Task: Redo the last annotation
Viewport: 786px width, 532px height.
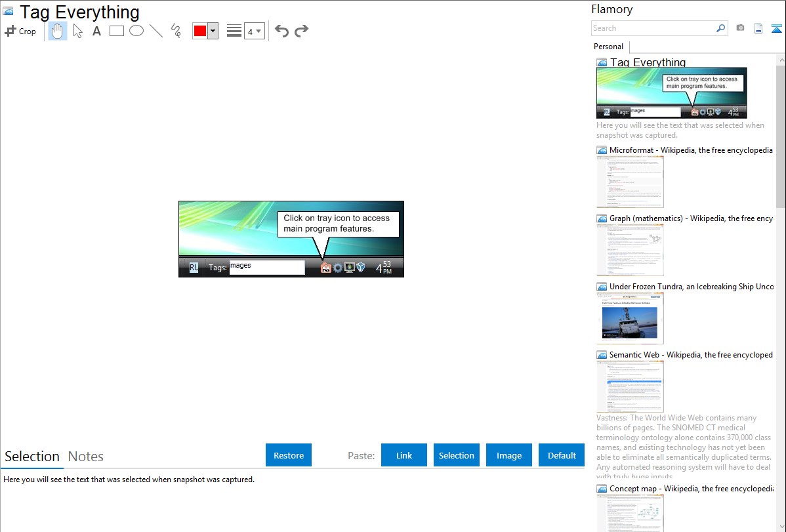Action: click(x=301, y=31)
